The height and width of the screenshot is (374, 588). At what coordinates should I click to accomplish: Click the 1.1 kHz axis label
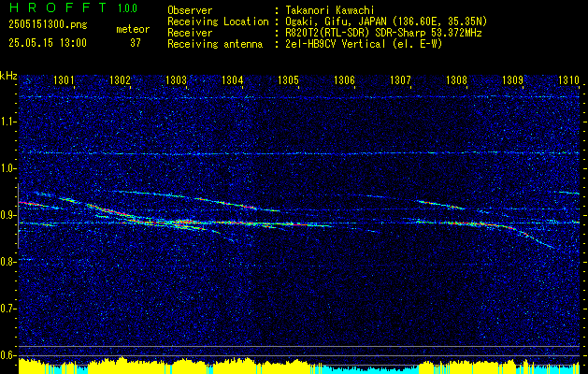click(x=7, y=122)
